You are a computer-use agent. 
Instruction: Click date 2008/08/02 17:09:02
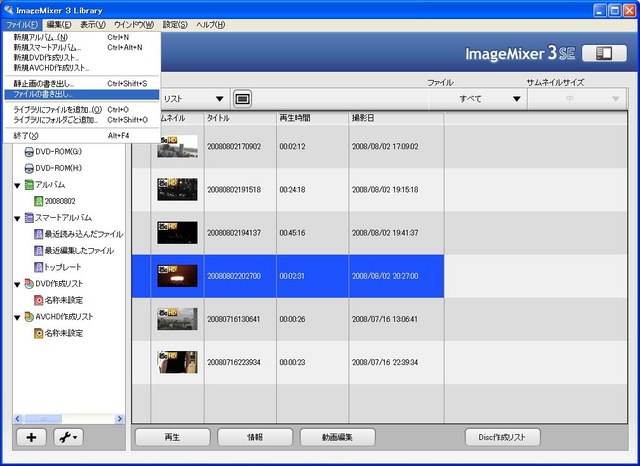(x=385, y=146)
